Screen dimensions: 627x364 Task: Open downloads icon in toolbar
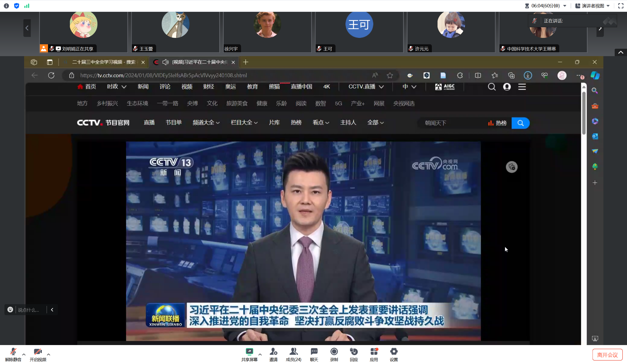[x=528, y=75]
